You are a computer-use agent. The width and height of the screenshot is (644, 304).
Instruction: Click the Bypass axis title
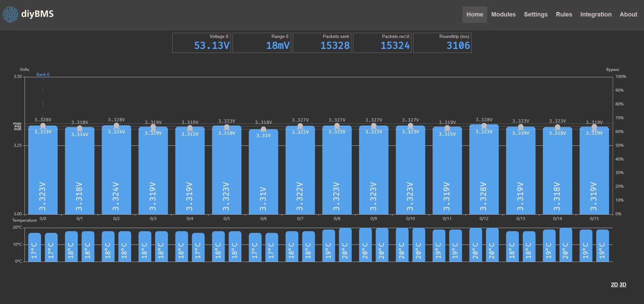[x=612, y=70]
